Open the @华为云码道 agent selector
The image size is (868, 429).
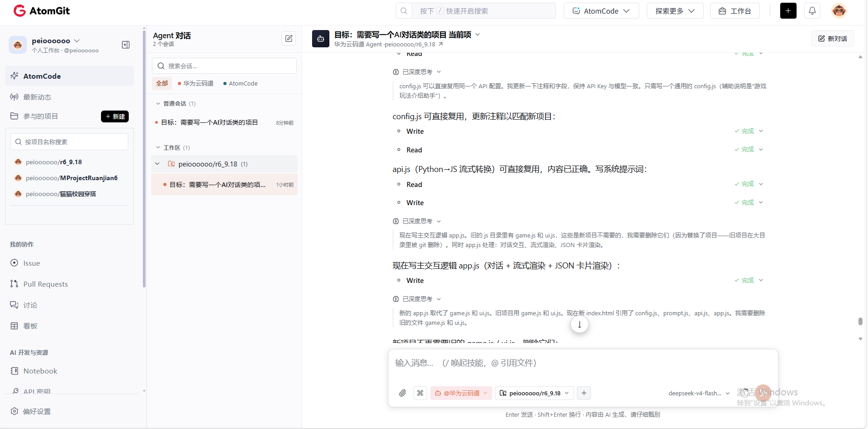point(461,393)
